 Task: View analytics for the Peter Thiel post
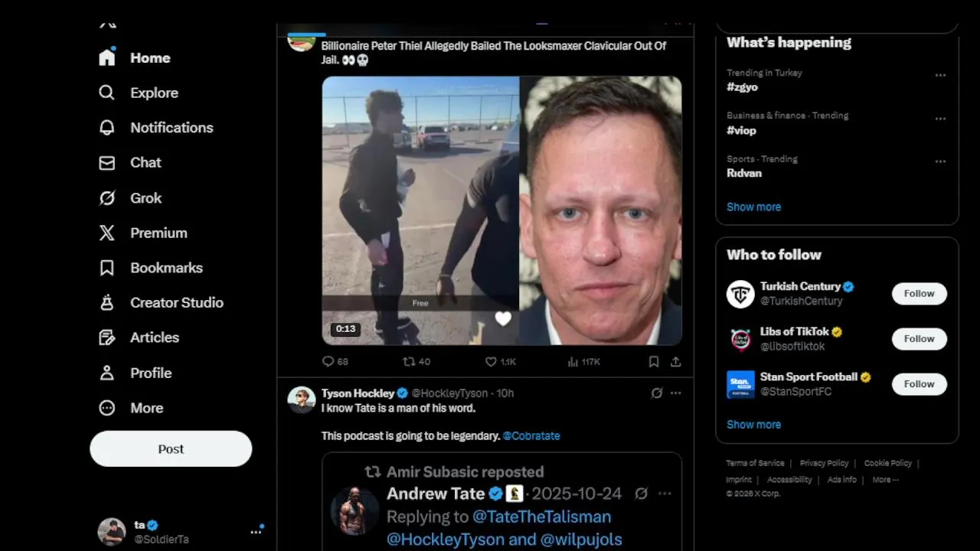tap(583, 361)
